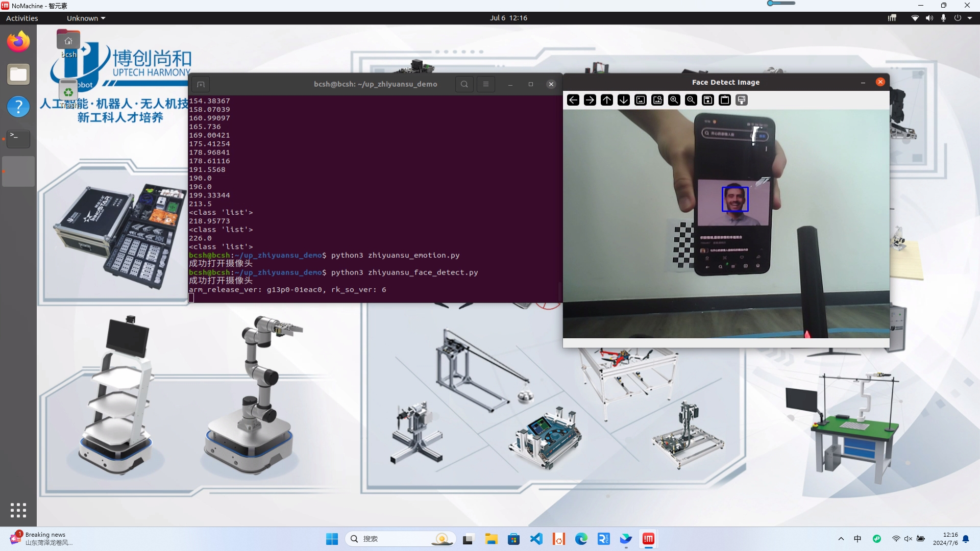Screen dimensions: 980x551
Task: Click the fit-image-to-window icon in Face Detect toolbar
Action: 657,100
